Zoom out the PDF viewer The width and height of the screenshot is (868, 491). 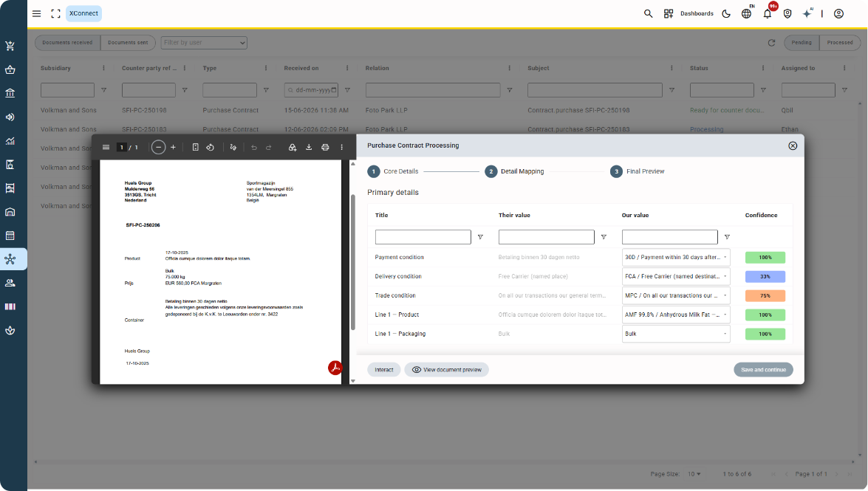coord(158,147)
